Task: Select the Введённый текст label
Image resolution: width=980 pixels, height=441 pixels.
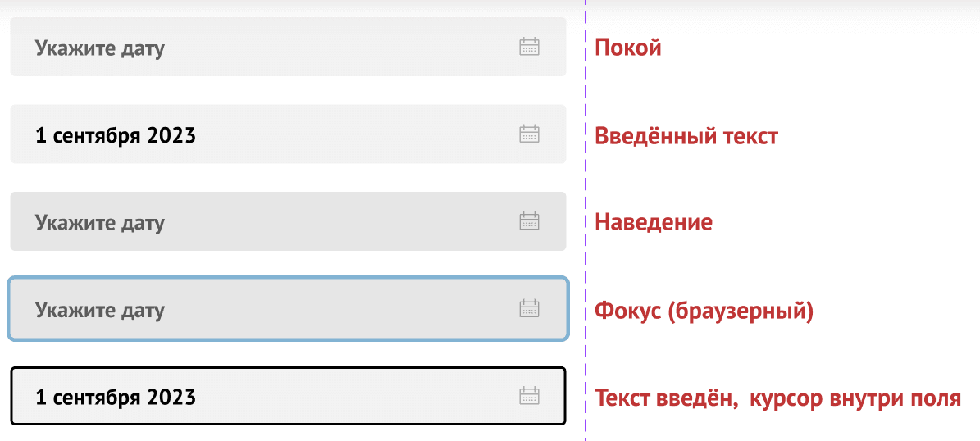Action: click(686, 135)
